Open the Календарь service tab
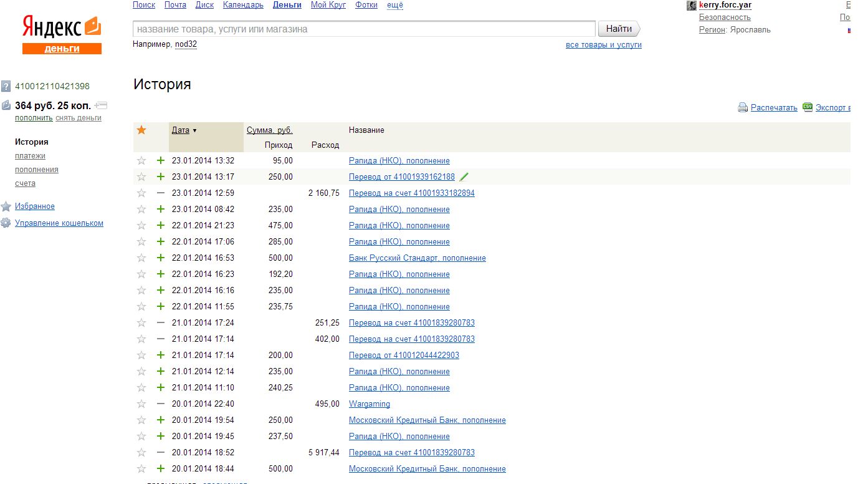Viewport: 868px width, 484px height. (x=243, y=5)
